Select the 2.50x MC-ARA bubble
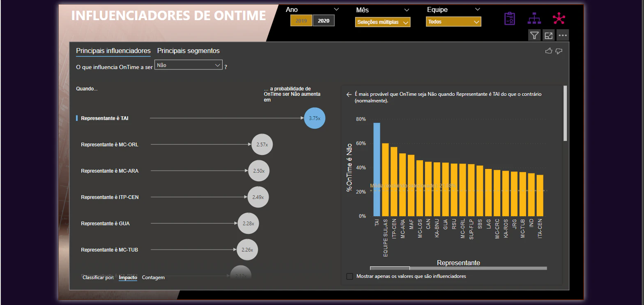 click(x=259, y=171)
